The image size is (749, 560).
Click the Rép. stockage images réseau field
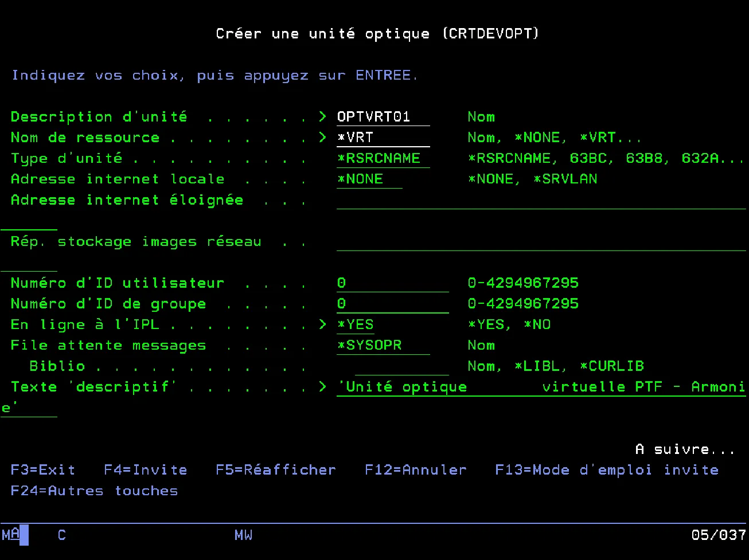pos(541,242)
